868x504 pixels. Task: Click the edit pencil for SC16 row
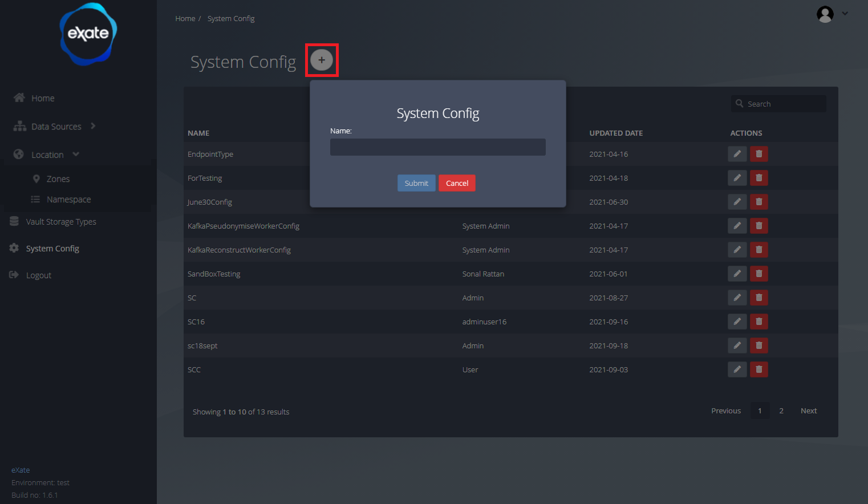point(737,322)
